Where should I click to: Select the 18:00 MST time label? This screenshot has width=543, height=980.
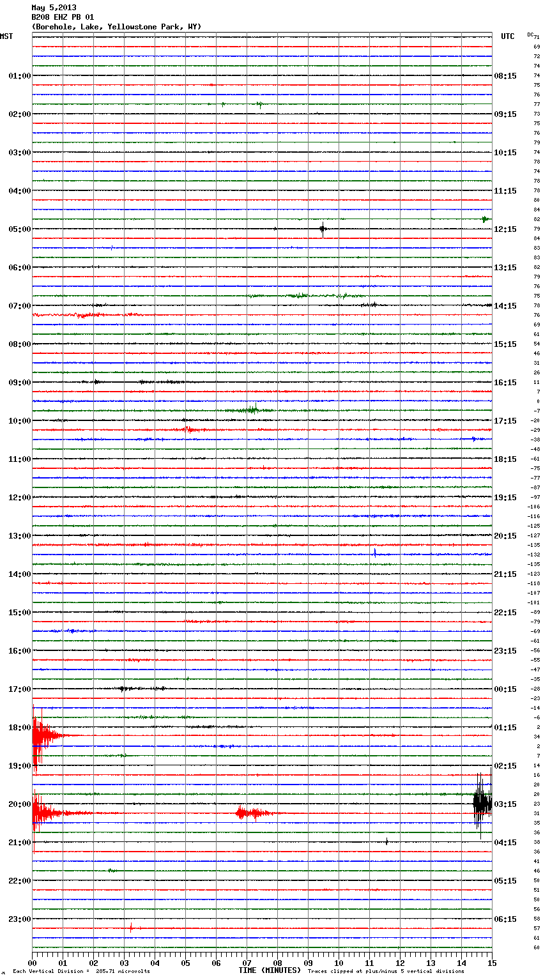20,728
